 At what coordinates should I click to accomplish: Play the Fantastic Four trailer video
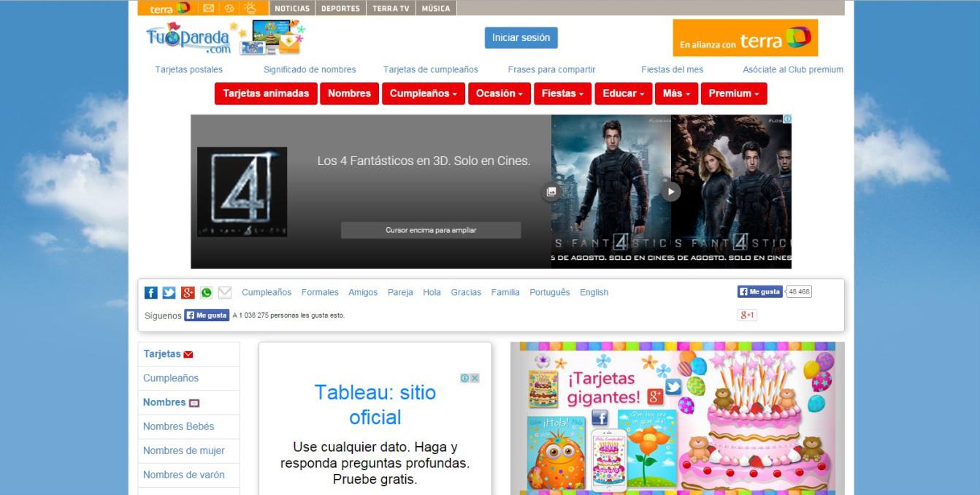tap(670, 191)
